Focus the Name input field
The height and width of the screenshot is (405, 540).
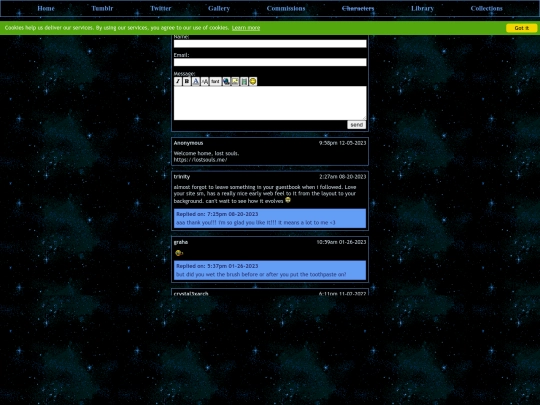270,43
